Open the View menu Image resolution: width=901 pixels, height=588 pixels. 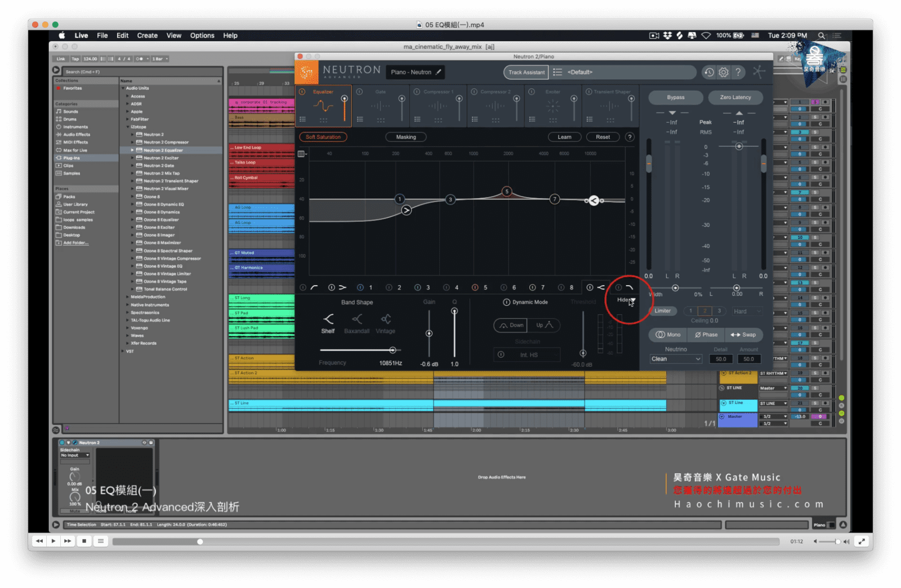point(174,35)
